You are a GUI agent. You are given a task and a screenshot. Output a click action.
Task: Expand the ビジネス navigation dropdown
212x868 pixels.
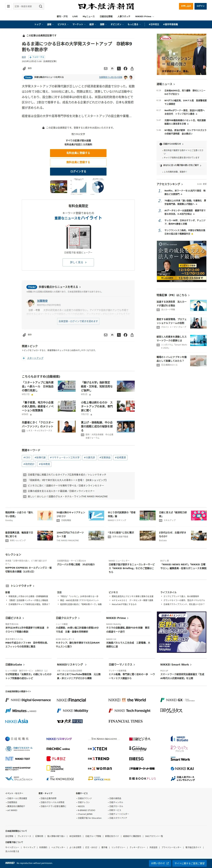coord(63,24)
